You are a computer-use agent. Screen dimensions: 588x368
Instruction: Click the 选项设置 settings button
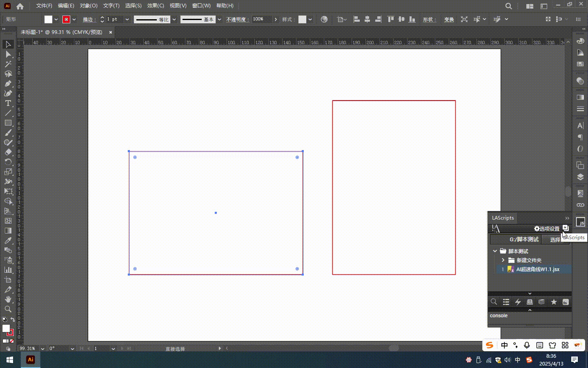click(547, 229)
